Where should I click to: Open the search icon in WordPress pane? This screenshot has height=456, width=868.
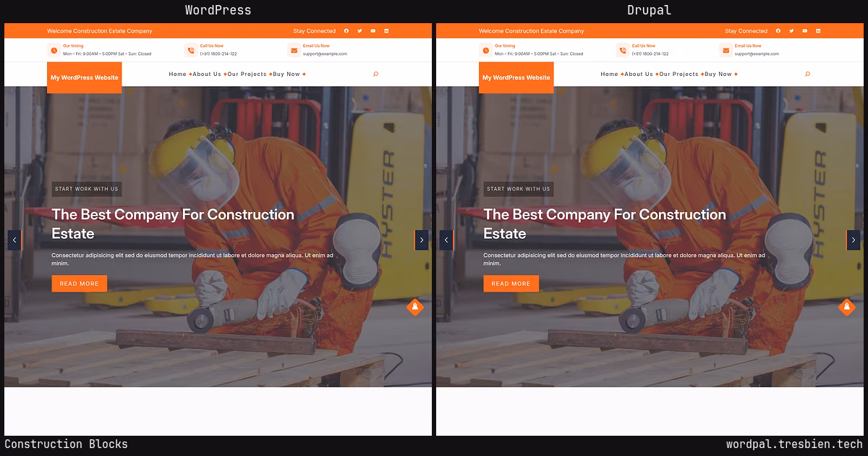pos(375,74)
